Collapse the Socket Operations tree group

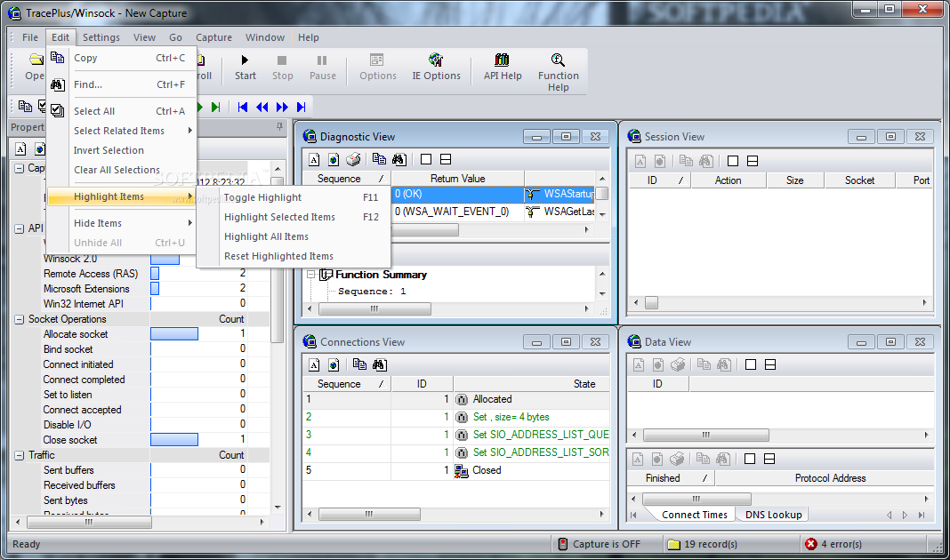click(x=20, y=319)
